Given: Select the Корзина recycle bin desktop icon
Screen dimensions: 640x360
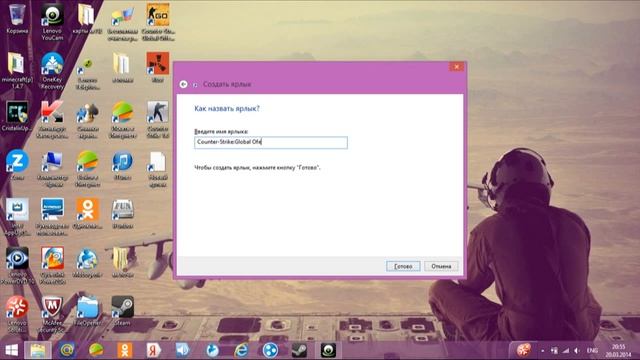Looking at the screenshot, I should 17,18.
